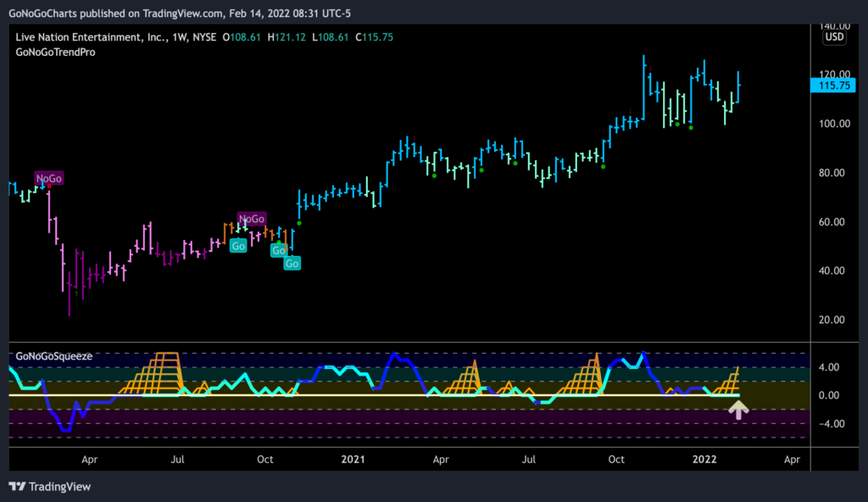Click the Go marker just below the second NoGo marker
The image size is (868, 502).
click(238, 246)
